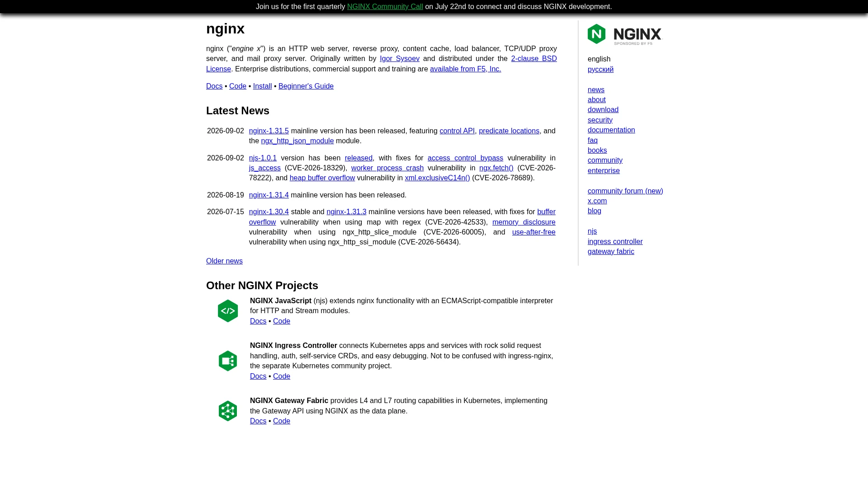Open the Install link
The width and height of the screenshot is (868, 488).
point(262,86)
